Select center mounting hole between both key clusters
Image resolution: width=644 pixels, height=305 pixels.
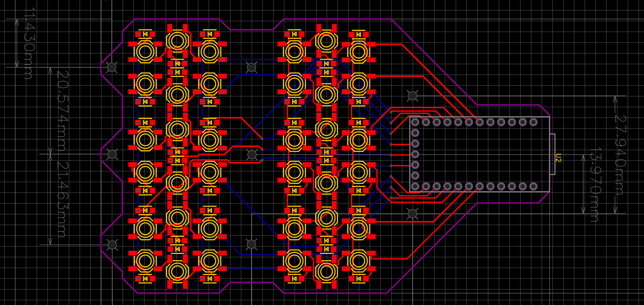(252, 155)
